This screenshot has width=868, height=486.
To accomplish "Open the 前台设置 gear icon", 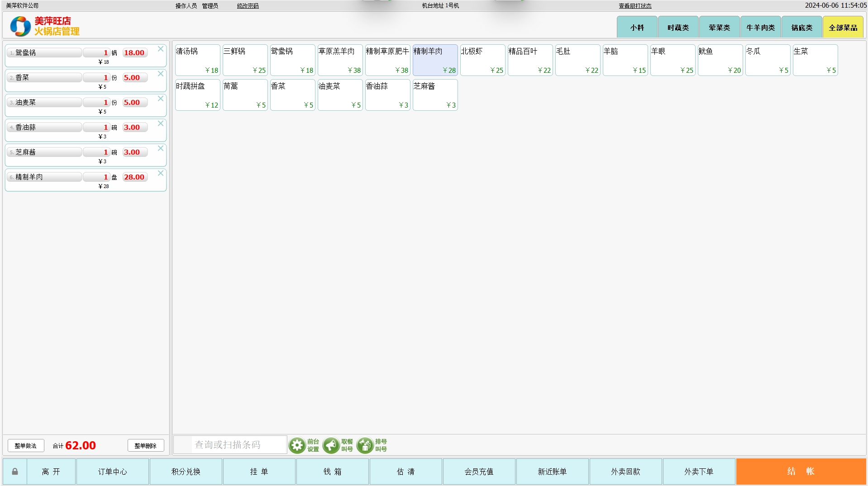I will tap(297, 445).
